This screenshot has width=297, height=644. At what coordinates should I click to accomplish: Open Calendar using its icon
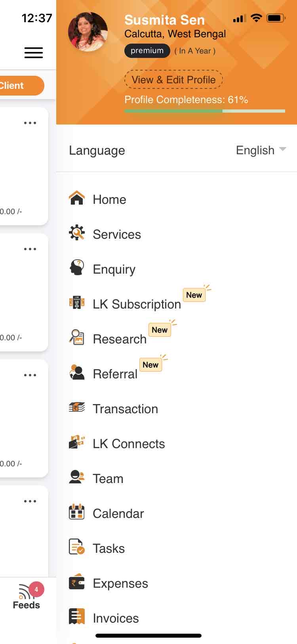tap(77, 512)
